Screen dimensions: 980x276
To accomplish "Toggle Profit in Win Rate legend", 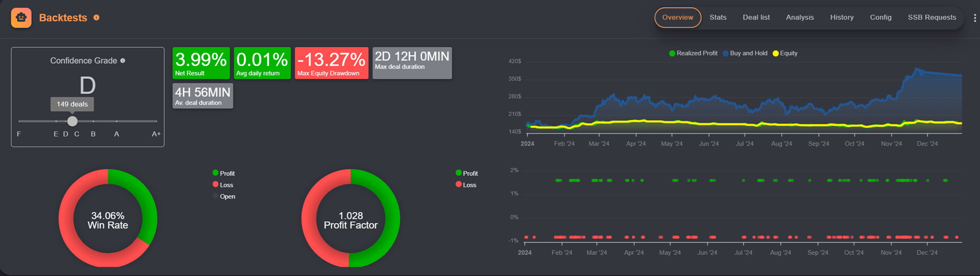I will pos(224,174).
